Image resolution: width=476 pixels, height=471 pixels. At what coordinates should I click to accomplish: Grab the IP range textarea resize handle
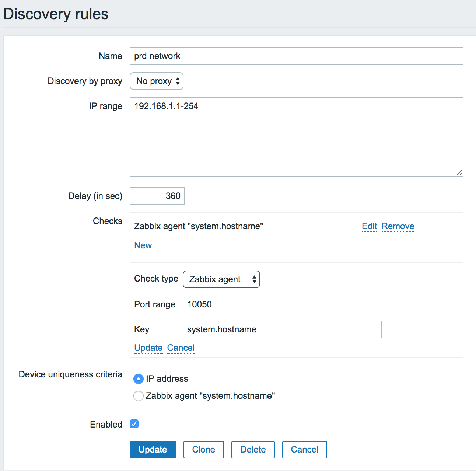tap(459, 173)
